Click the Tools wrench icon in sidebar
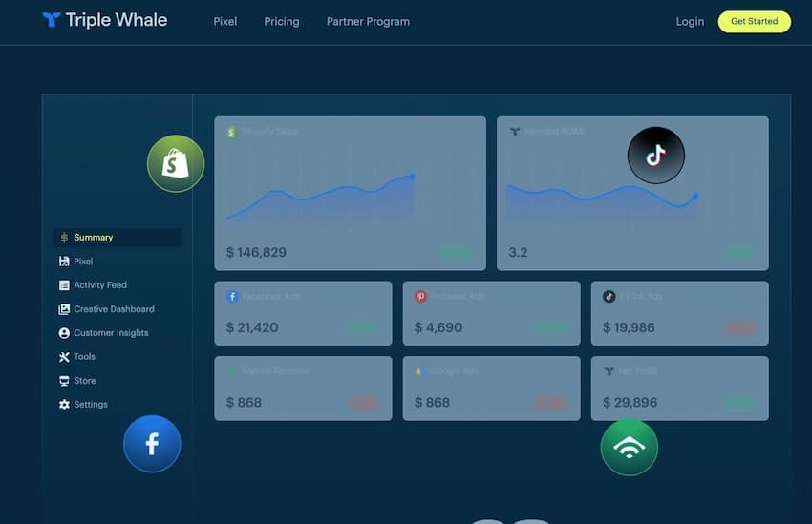Image resolution: width=812 pixels, height=524 pixels. tap(64, 357)
